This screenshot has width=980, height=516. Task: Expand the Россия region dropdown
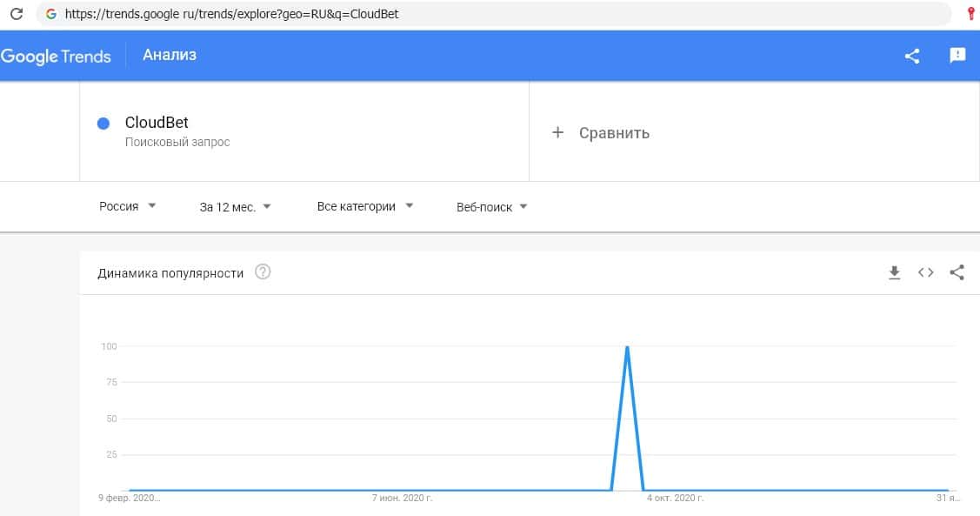[127, 206]
